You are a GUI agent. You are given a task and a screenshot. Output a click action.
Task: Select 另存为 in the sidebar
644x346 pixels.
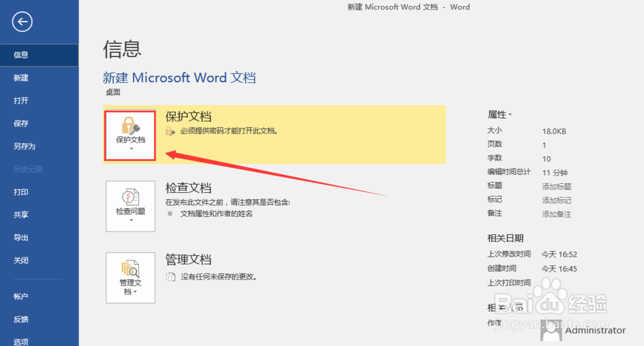[39, 147]
